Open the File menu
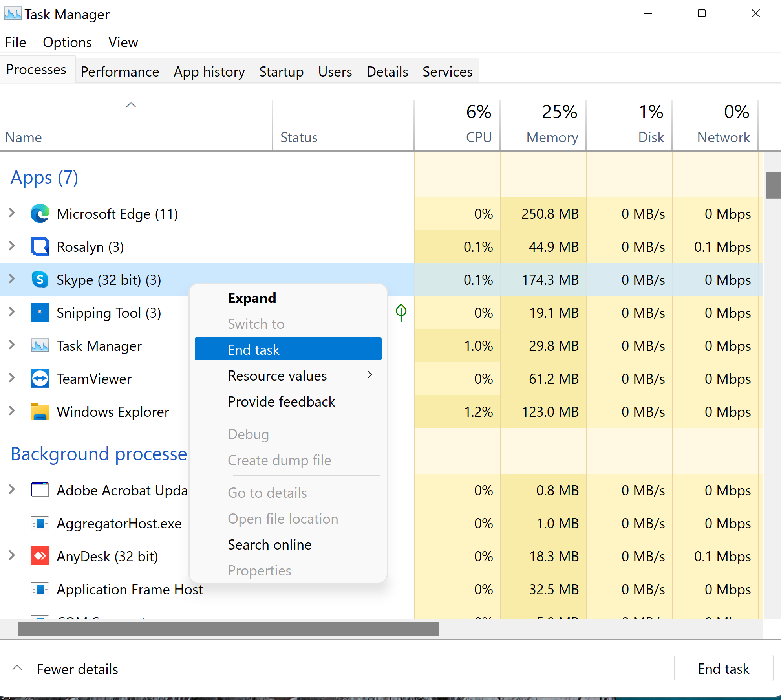Viewport: 781px width, 700px height. [x=16, y=42]
